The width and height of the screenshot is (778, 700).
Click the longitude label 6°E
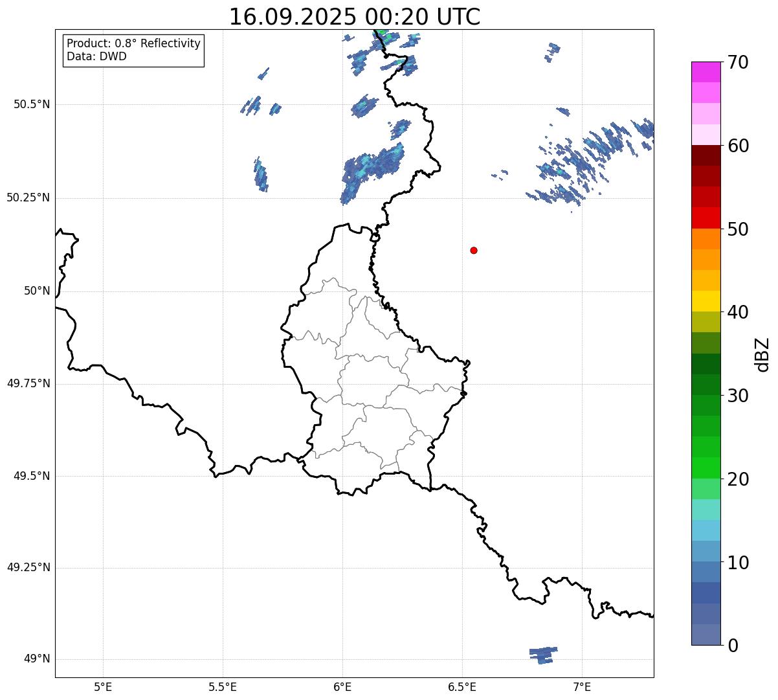point(342,687)
